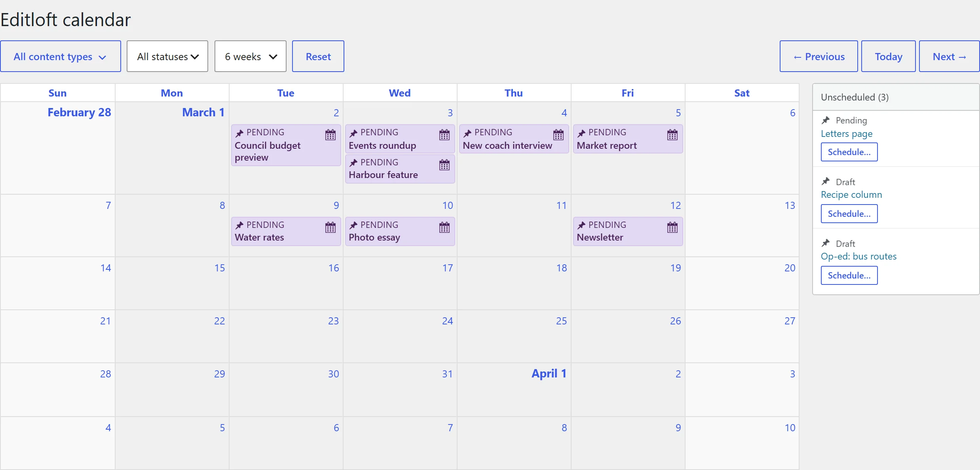The height and width of the screenshot is (470, 980).
Task: Open the Op-ed: bus routes link
Action: (859, 256)
